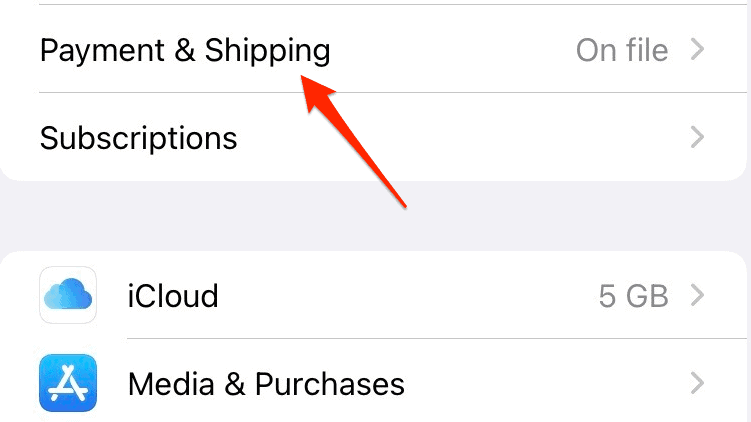This screenshot has width=751, height=422.
Task: Tap the blank middle of the iCloud row
Action: (400, 295)
